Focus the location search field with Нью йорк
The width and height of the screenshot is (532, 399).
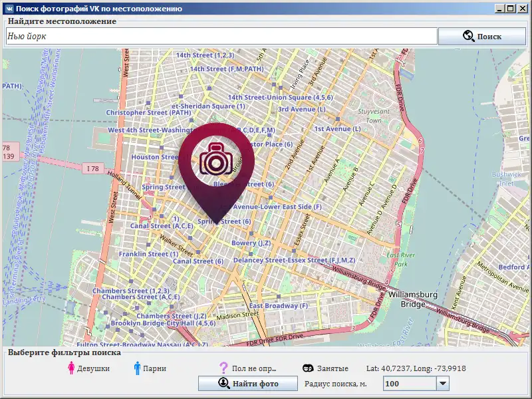221,36
